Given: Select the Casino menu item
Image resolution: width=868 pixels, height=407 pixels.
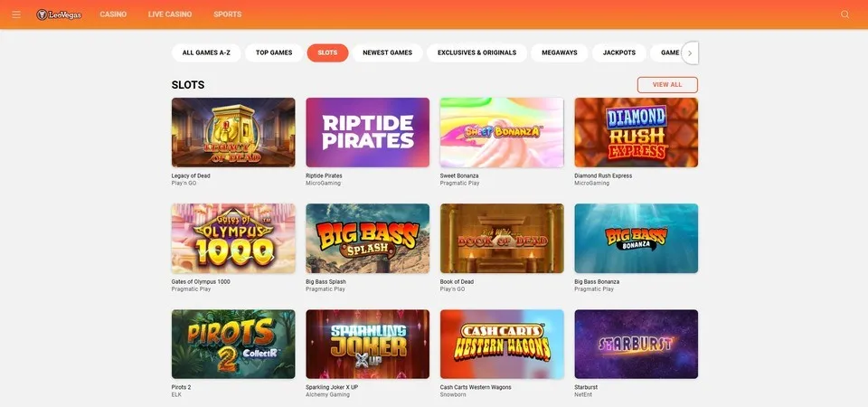Looking at the screenshot, I should pyautogui.click(x=113, y=14).
